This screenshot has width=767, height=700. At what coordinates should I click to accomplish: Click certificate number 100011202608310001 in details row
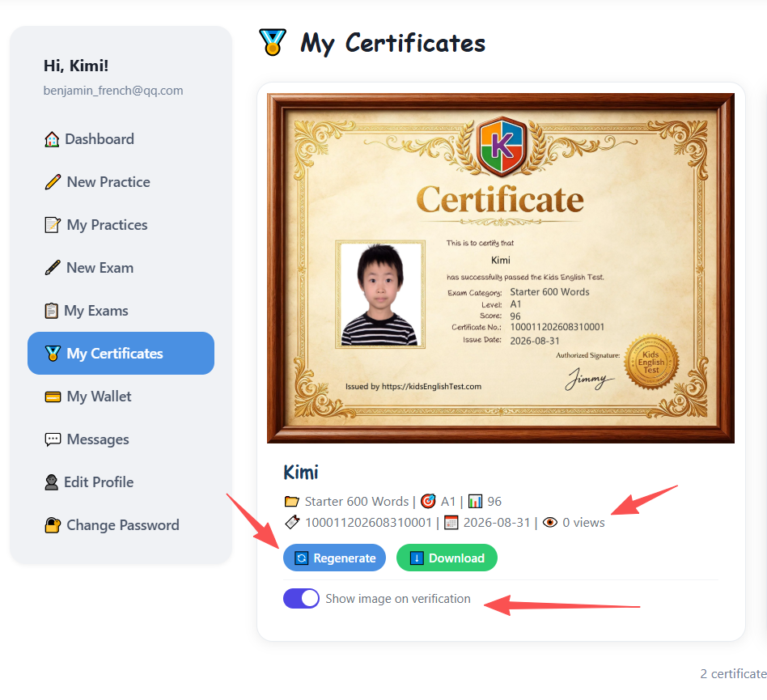368,523
